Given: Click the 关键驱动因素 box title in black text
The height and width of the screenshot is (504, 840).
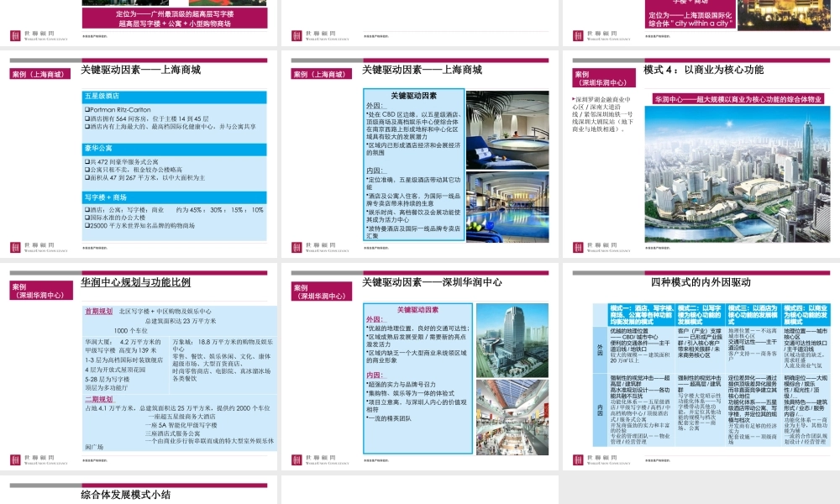Looking at the screenshot, I should (x=413, y=96).
